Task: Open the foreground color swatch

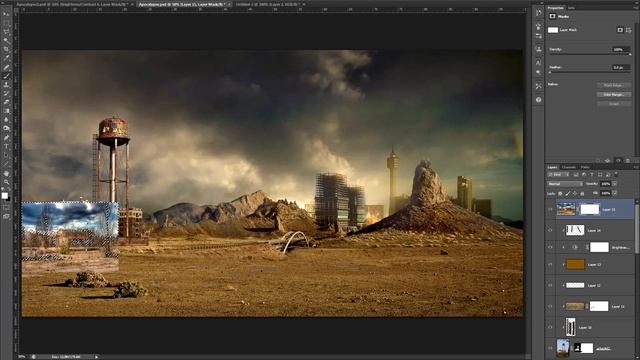Action: pyautogui.click(x=4, y=196)
